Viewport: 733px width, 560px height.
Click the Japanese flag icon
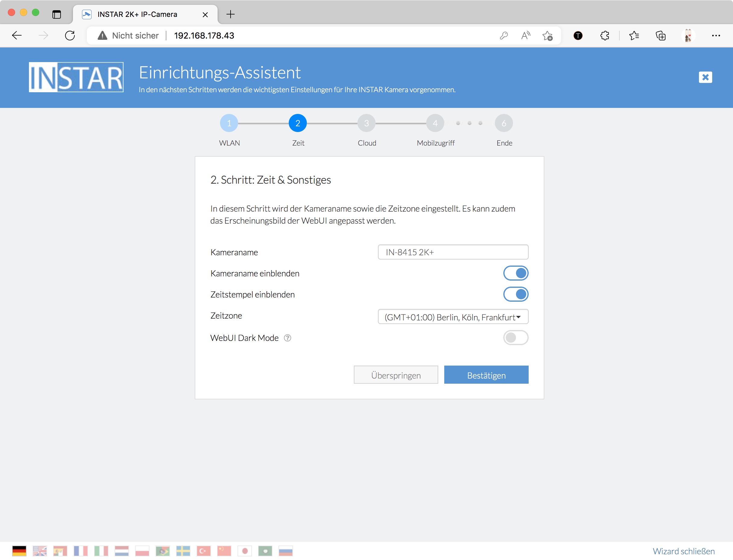pyautogui.click(x=245, y=551)
